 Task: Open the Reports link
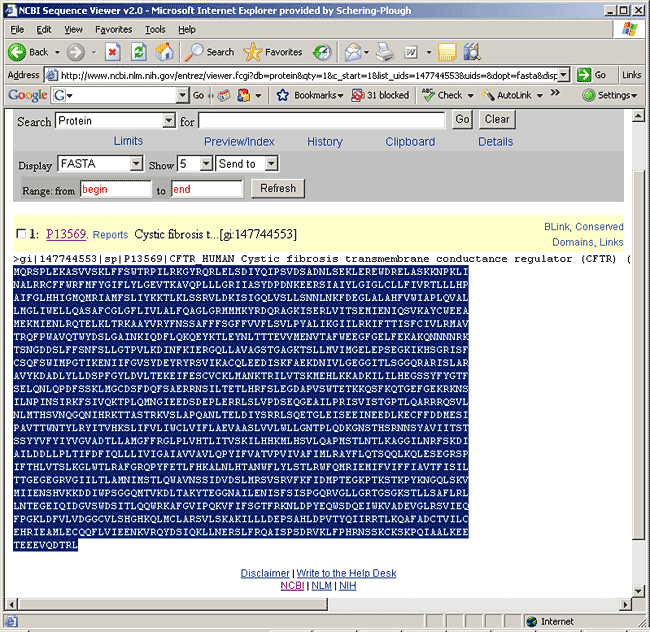(x=110, y=235)
